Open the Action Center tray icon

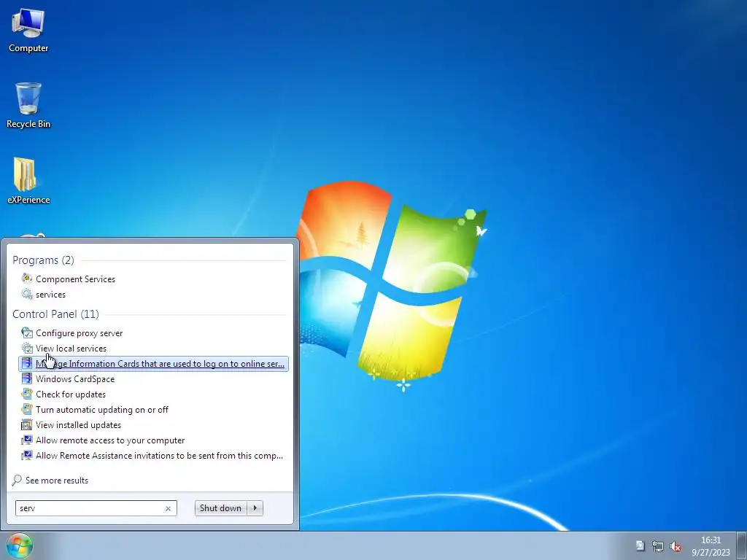click(640, 545)
